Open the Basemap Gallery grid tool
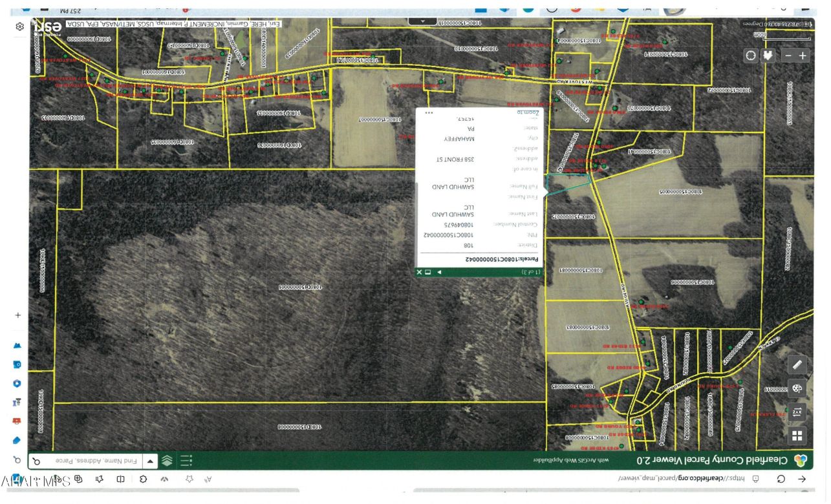Image resolution: width=831 pixels, height=504 pixels. click(797, 436)
